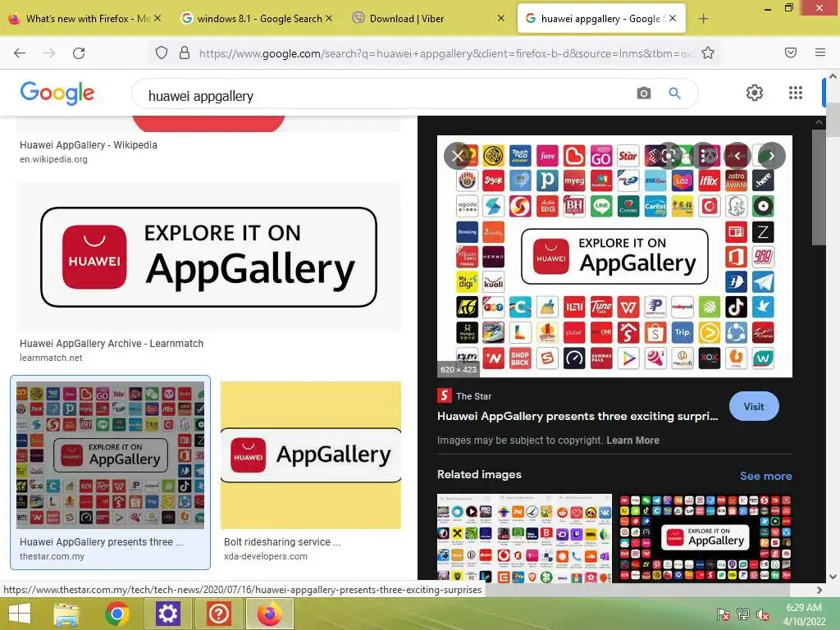Open yellow AppGallery Bolt ridesharing thumbnail
The image size is (840, 630).
tap(311, 454)
